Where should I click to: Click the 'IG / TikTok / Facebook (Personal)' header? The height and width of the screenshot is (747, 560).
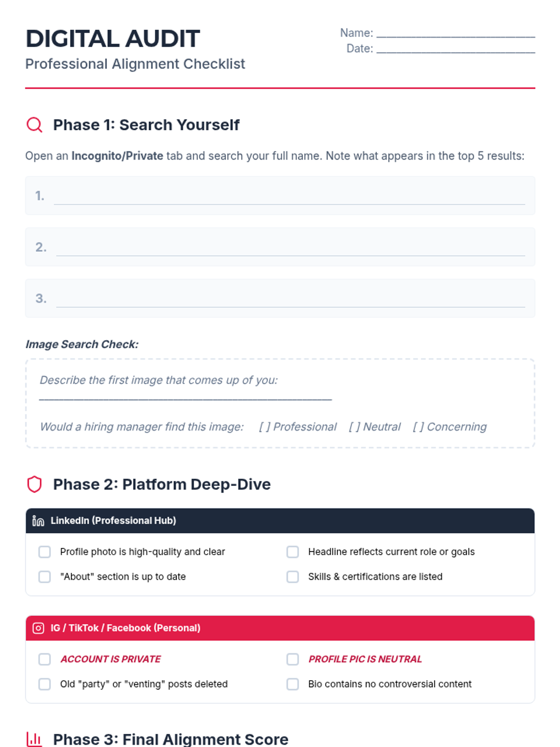[280, 628]
